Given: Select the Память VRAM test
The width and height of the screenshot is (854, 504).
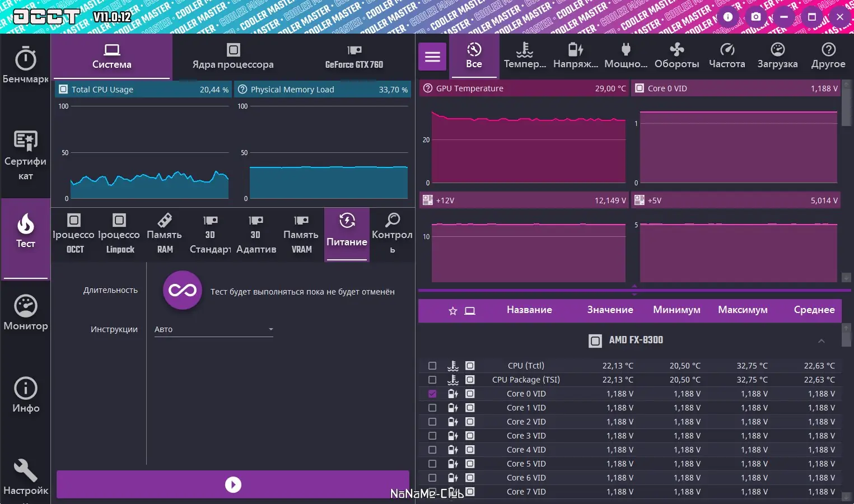Looking at the screenshot, I should [x=301, y=234].
